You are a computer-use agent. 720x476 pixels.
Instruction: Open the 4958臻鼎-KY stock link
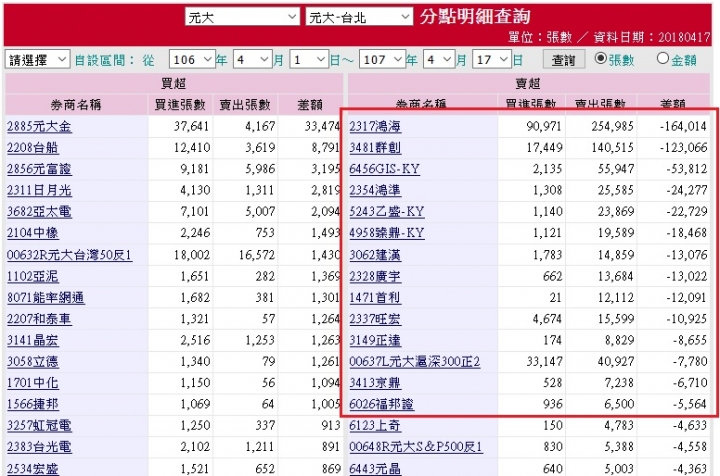coord(387,233)
